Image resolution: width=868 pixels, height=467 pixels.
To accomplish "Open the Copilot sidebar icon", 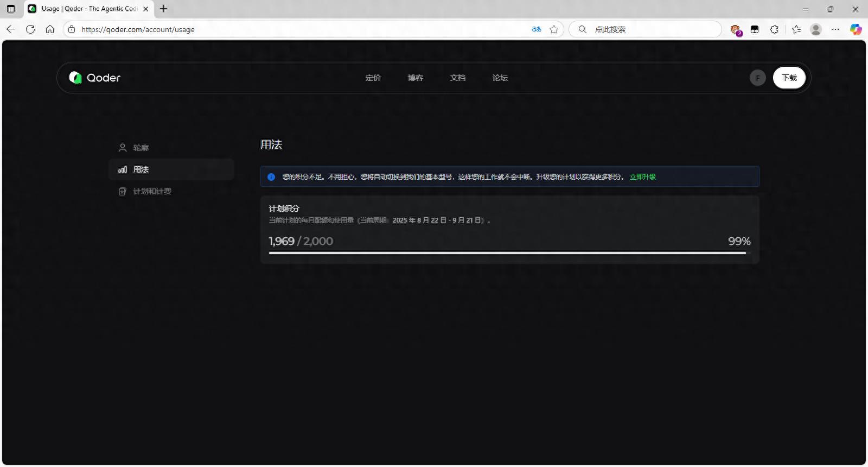I will coord(856,29).
